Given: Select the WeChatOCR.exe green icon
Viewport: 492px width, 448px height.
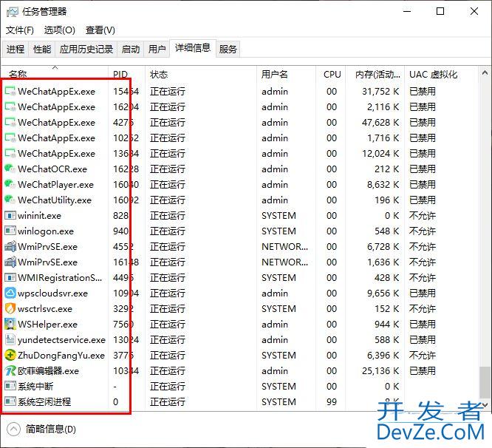Looking at the screenshot, I should pyautogui.click(x=10, y=169).
